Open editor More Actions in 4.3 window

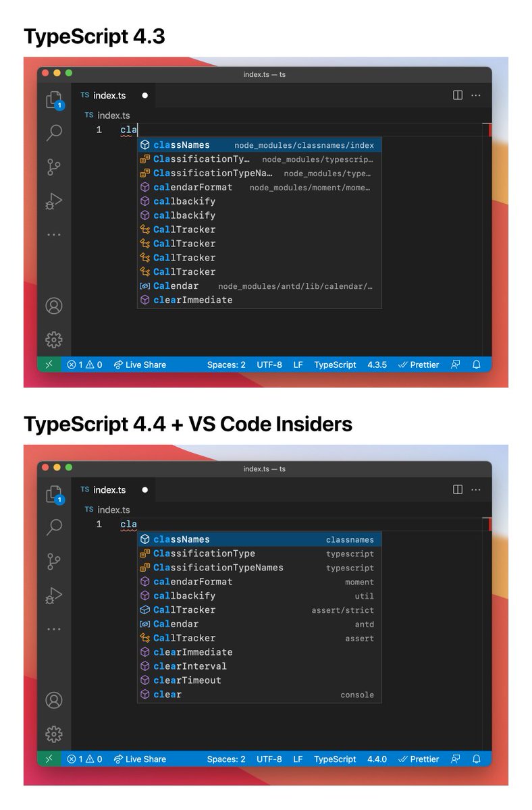476,95
